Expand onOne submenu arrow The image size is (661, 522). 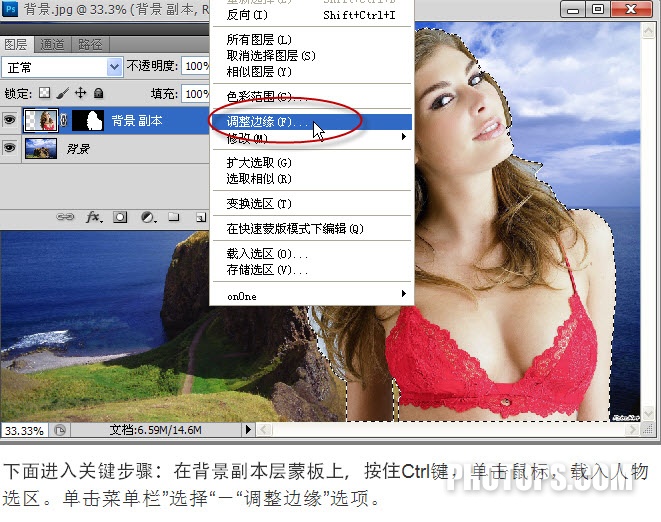tap(404, 293)
